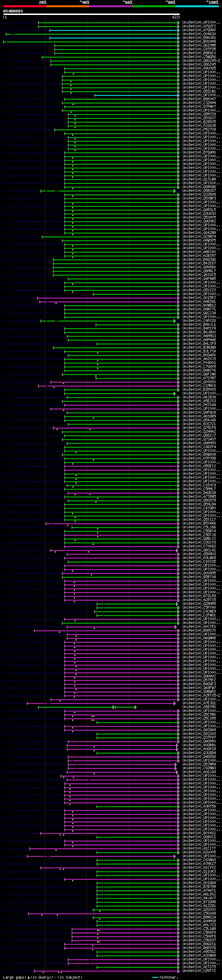This screenshot has height=980, width=222.
Task: Click the cyan alignment bar for UniRef100_B9HJR1
Action: (114, 38)
